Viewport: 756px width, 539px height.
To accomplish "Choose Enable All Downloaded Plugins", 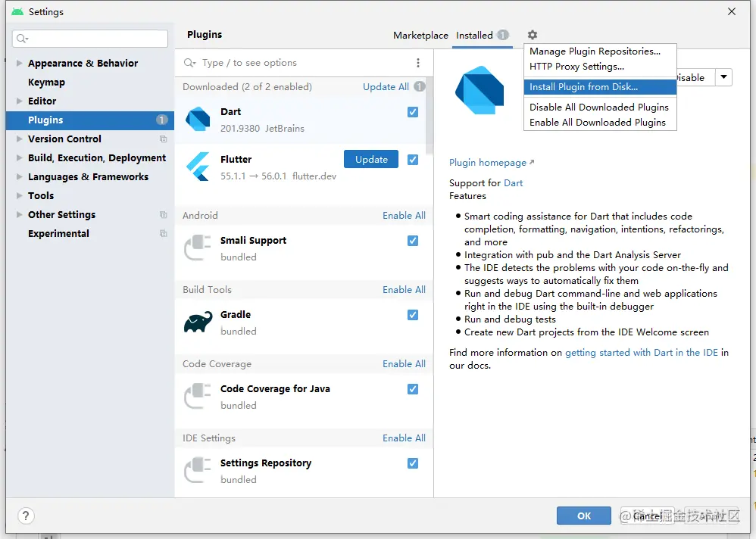I will click(600, 123).
